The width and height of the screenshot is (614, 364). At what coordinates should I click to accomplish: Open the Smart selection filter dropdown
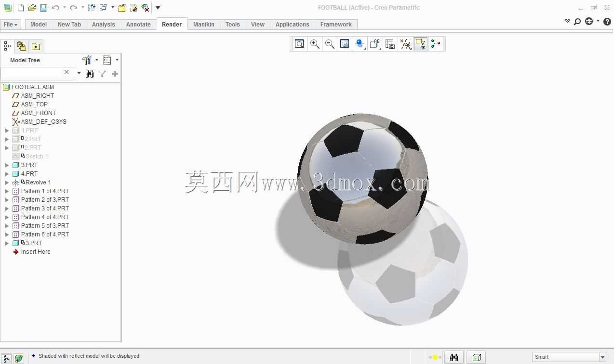pos(602,357)
